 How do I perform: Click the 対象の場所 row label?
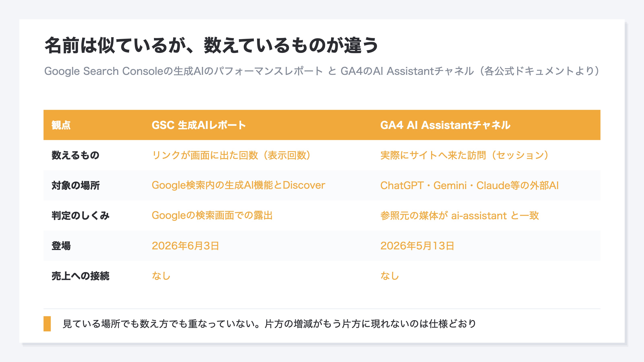(x=75, y=185)
